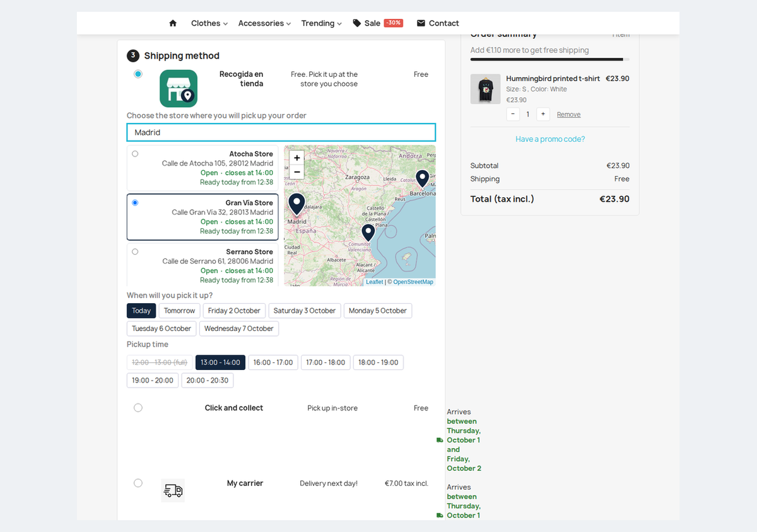
Task: Expand the Clothes menu
Action: pyautogui.click(x=209, y=23)
